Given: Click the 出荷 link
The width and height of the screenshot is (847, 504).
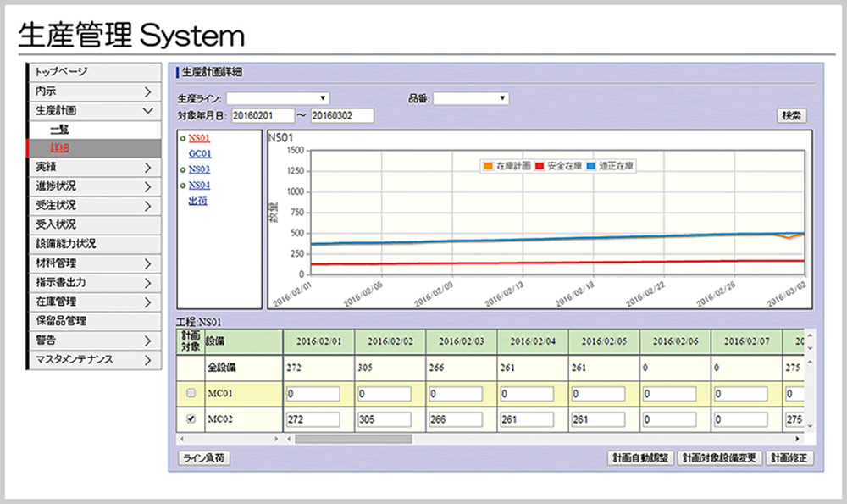Looking at the screenshot, I should (197, 199).
